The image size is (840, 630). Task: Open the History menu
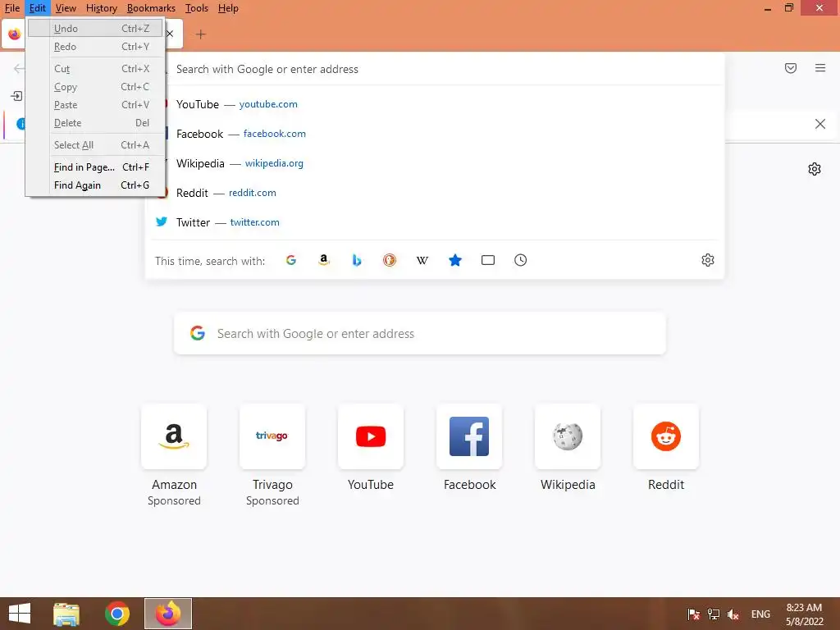pyautogui.click(x=101, y=8)
